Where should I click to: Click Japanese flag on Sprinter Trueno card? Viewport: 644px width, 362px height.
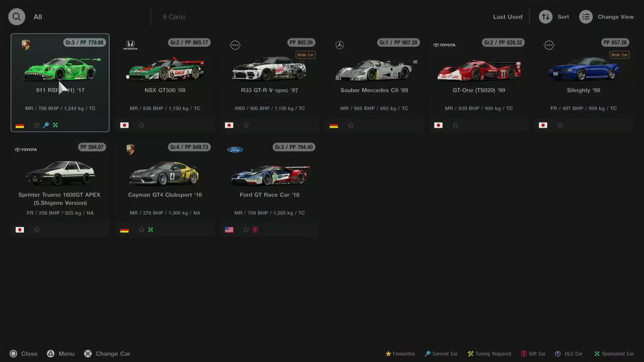[x=20, y=230]
